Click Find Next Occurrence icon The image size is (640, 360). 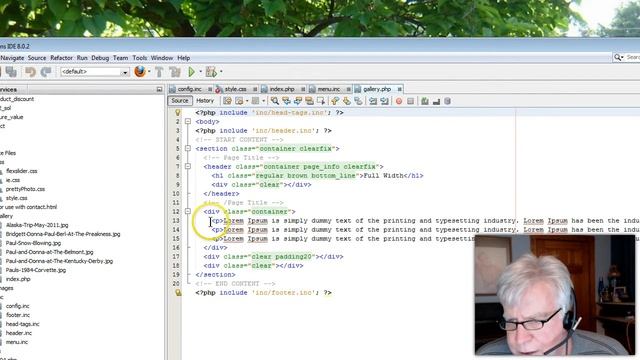[x=298, y=101]
